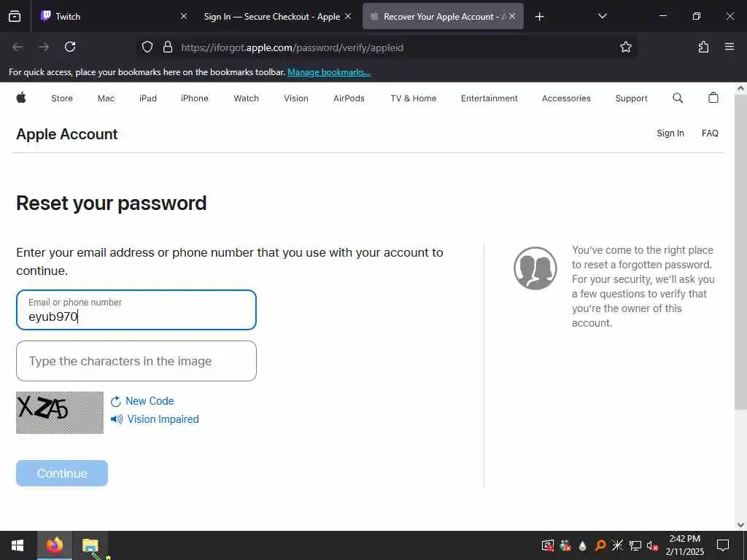The height and width of the screenshot is (560, 747).
Task: Open network status tray icon
Action: pyautogui.click(x=635, y=545)
